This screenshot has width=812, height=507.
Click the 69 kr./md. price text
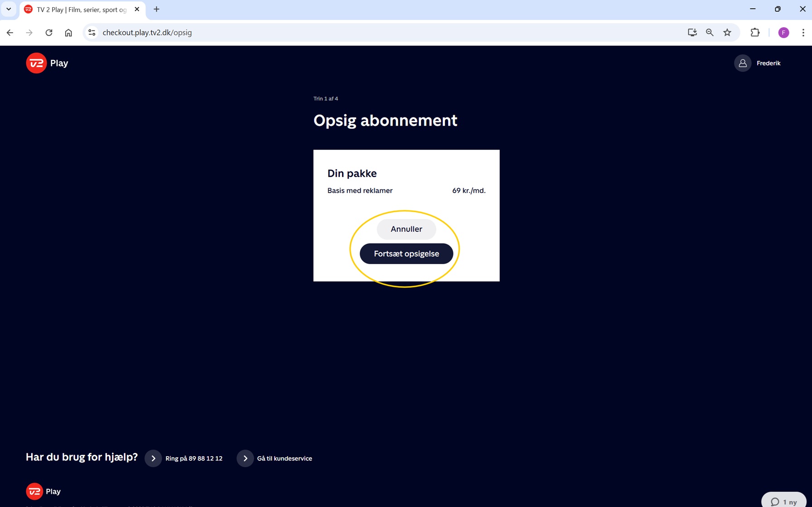[x=469, y=190]
